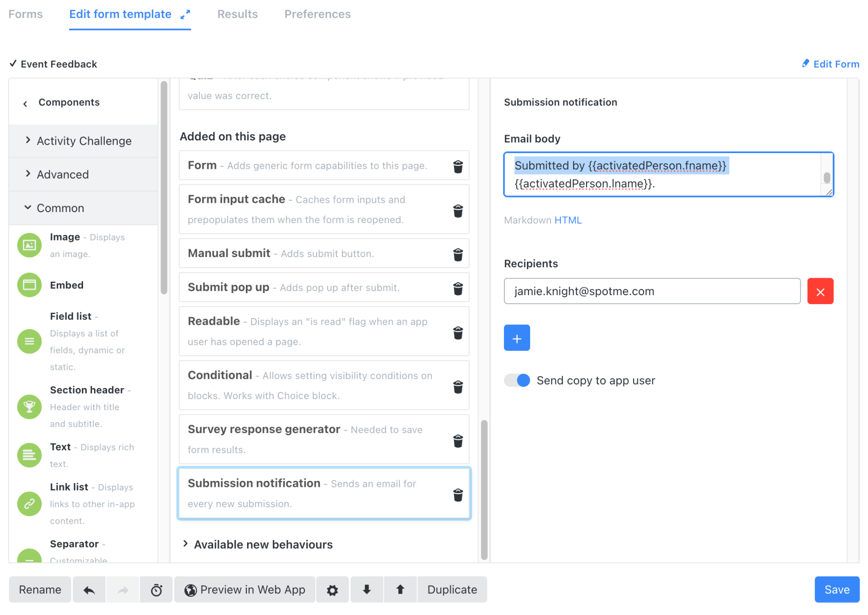The image size is (868, 615).
Task: Click the behaviours list scrollbar
Action: 484,490
